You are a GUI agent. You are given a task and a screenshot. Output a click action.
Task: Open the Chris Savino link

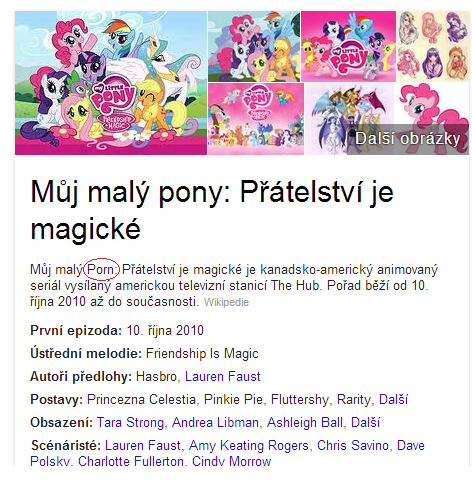point(353,446)
